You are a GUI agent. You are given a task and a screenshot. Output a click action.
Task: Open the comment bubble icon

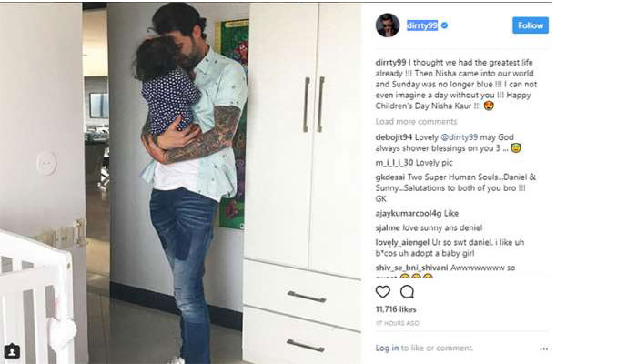tap(407, 292)
